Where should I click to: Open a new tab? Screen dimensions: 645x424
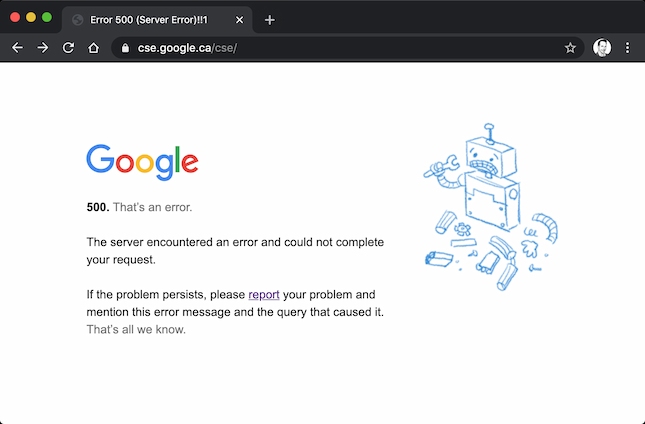(270, 20)
